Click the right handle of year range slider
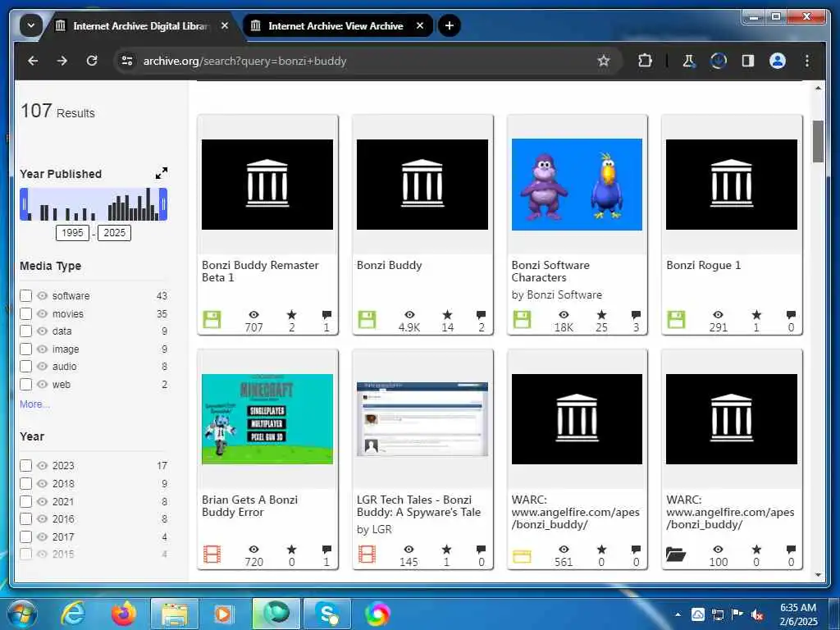Viewport: 840px width, 630px height. pyautogui.click(x=163, y=204)
